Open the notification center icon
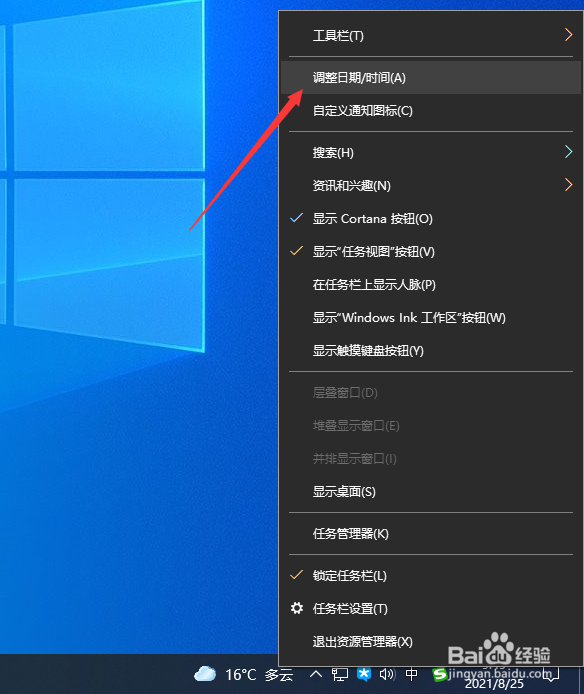The width and height of the screenshot is (584, 694). (553, 675)
